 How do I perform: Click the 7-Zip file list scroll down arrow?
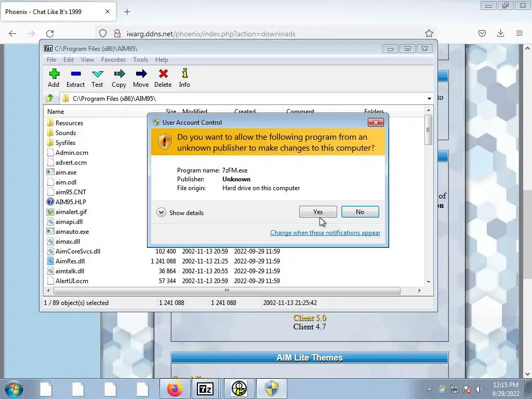pos(429,282)
